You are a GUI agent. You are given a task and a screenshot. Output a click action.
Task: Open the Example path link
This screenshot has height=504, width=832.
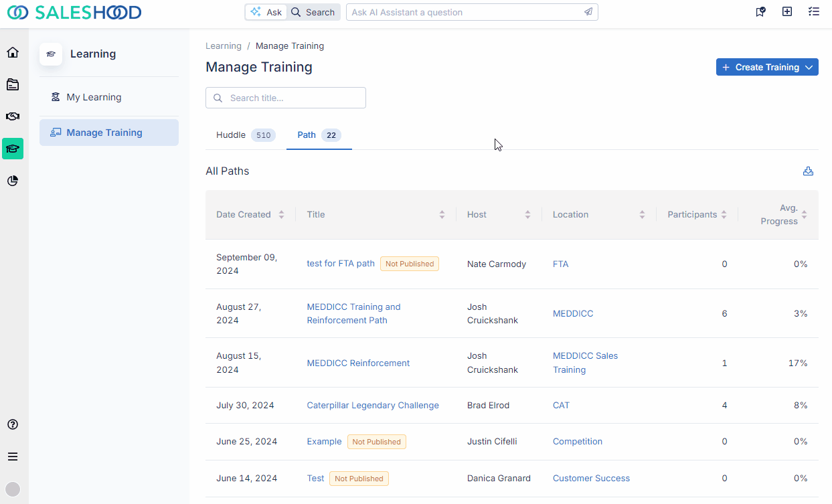click(324, 442)
